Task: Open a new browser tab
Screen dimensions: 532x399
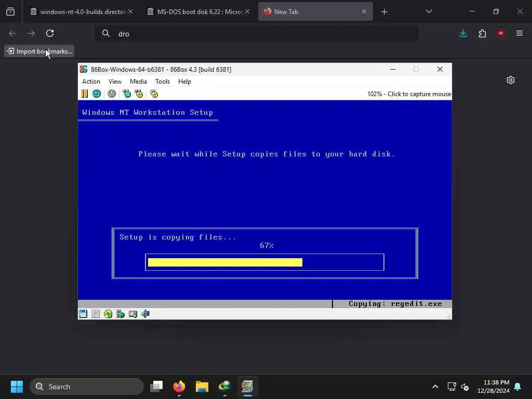Action: coord(384,12)
